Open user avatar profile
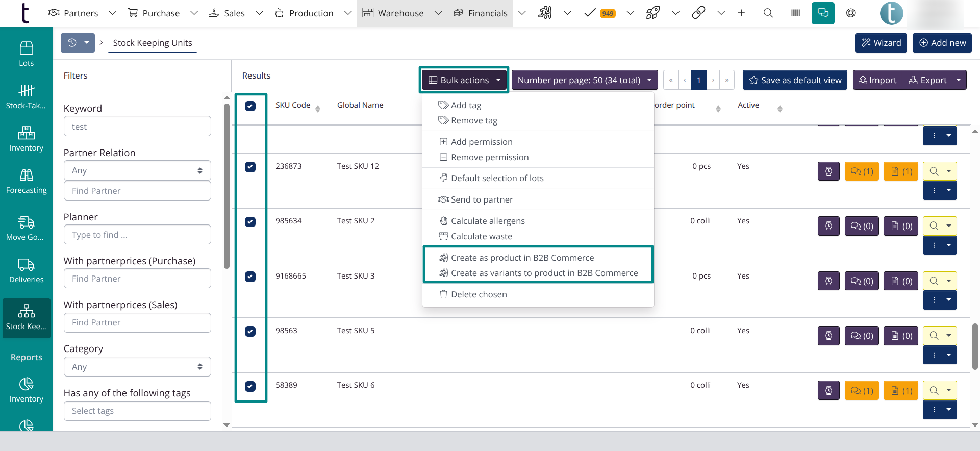 point(892,13)
